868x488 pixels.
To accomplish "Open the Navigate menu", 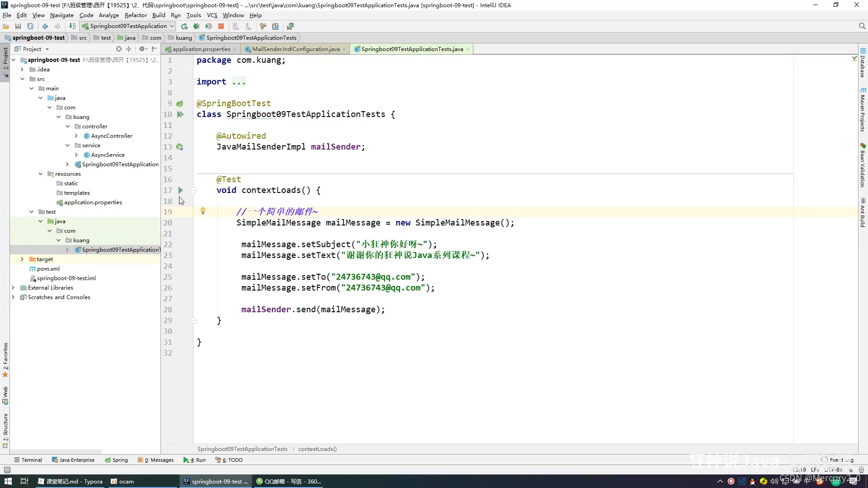I will click(x=61, y=15).
